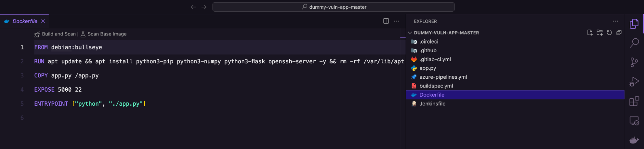
Task: Go back with the left arrow
Action: click(193, 7)
